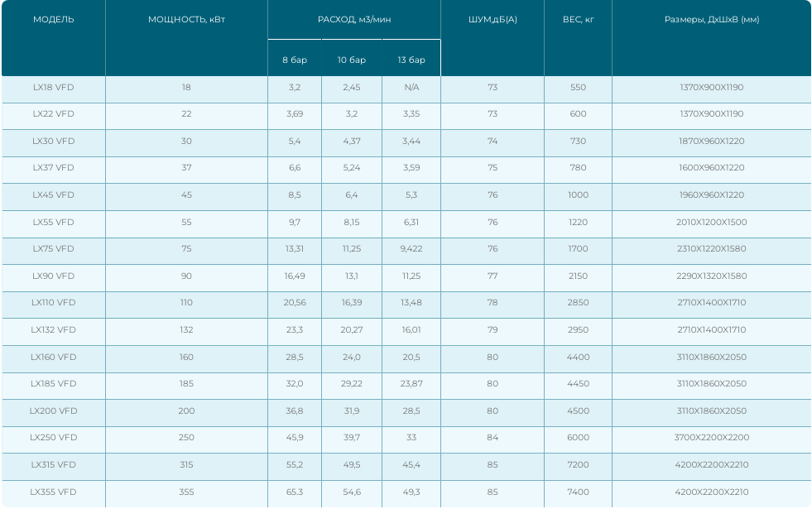Select the LX18 VFD model cell
This screenshot has height=509, width=812.
53,87
